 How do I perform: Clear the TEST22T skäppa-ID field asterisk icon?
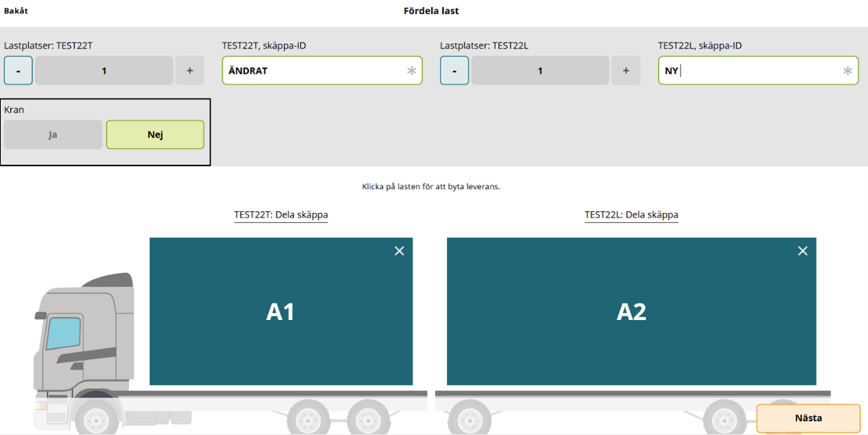411,71
